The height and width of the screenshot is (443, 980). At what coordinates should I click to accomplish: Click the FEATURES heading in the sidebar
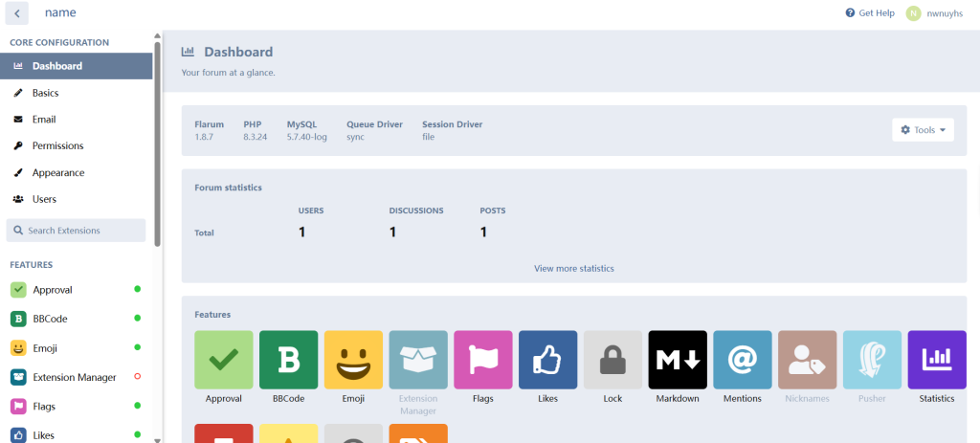pos(32,265)
